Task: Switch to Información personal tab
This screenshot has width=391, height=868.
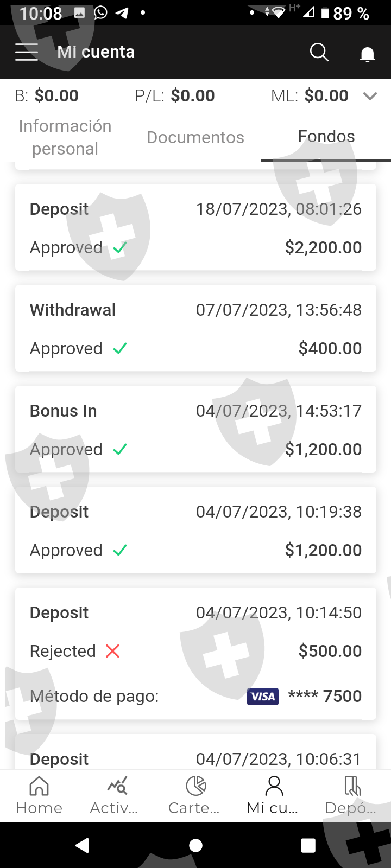Action: tap(65, 137)
